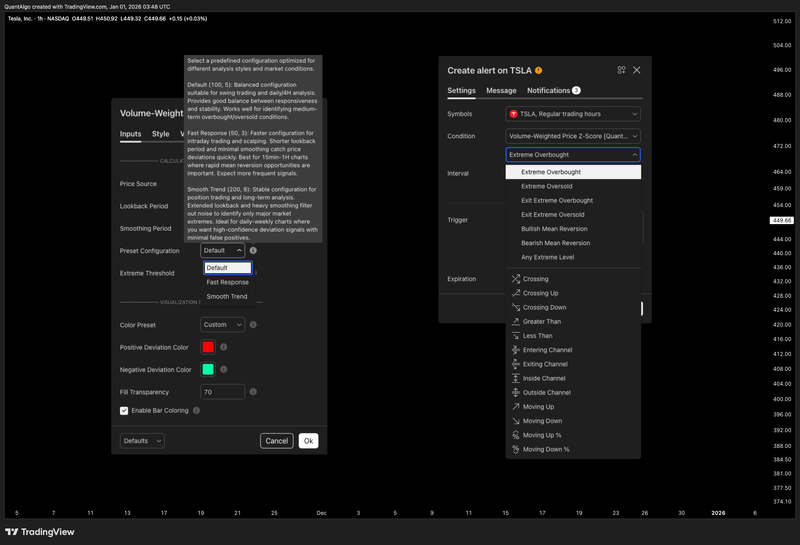Toggle the Enable Bar Coloring checkbox
This screenshot has height=545, width=800.
(124, 410)
